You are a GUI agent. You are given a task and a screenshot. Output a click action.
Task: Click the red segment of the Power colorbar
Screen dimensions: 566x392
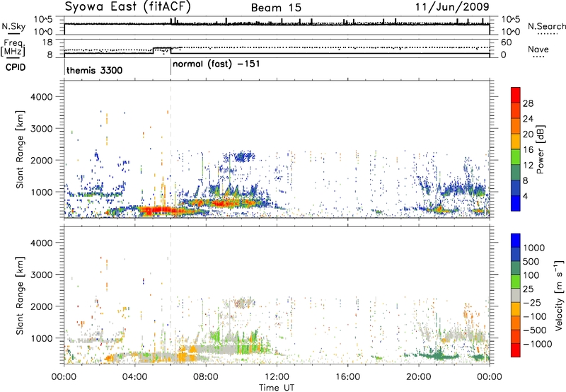516,95
